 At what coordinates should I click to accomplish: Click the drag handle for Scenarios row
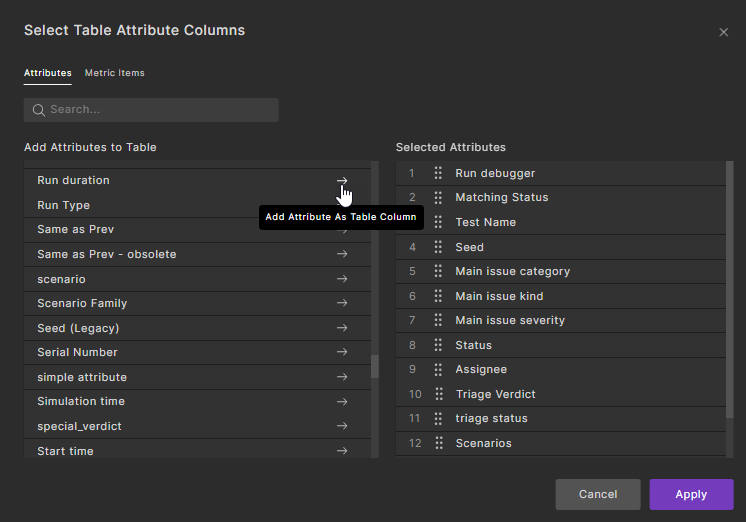pyautogui.click(x=438, y=443)
